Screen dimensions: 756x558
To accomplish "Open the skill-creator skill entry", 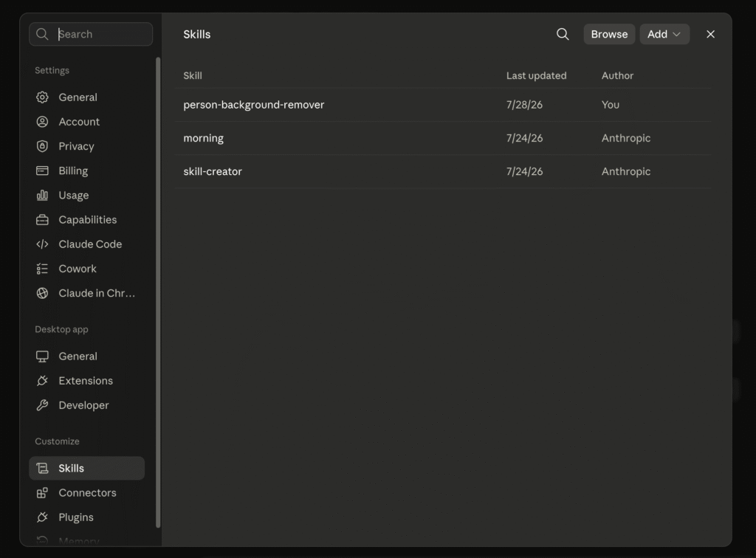I will pyautogui.click(x=444, y=171).
